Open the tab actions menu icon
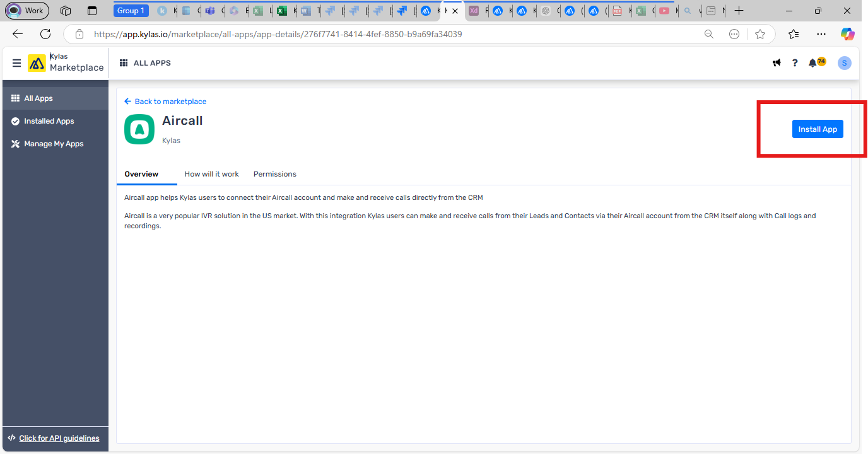Image resolution: width=868 pixels, height=454 pixels. tap(92, 11)
